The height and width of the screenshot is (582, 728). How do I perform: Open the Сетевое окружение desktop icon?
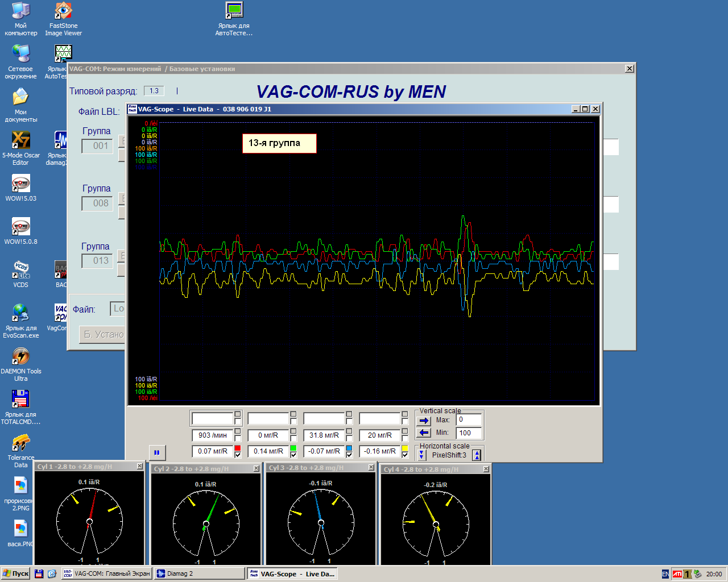click(x=21, y=63)
